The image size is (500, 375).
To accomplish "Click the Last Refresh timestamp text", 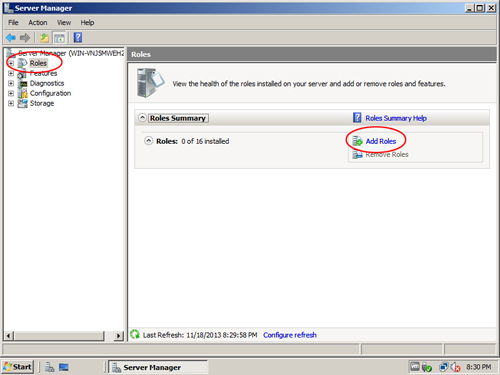I will tap(200, 335).
